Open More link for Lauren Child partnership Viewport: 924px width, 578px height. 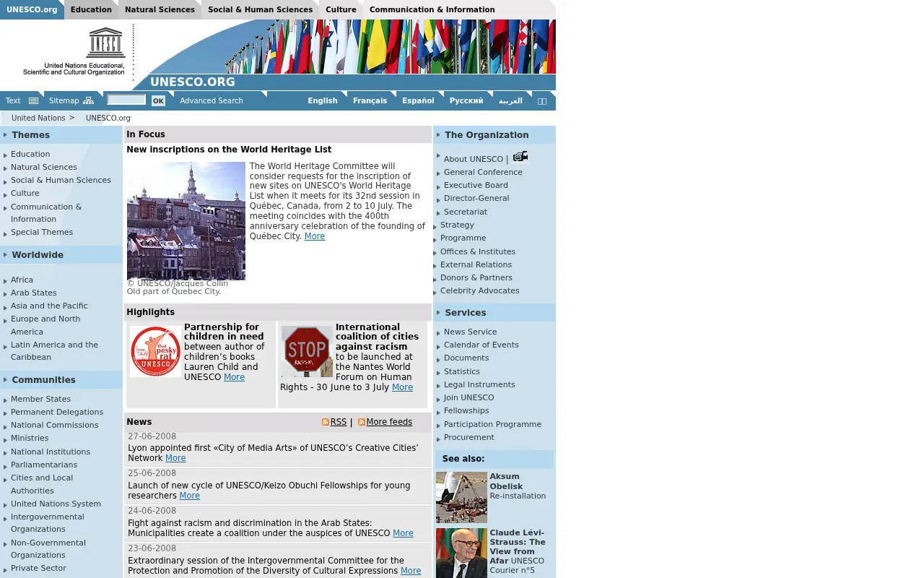[x=234, y=377]
